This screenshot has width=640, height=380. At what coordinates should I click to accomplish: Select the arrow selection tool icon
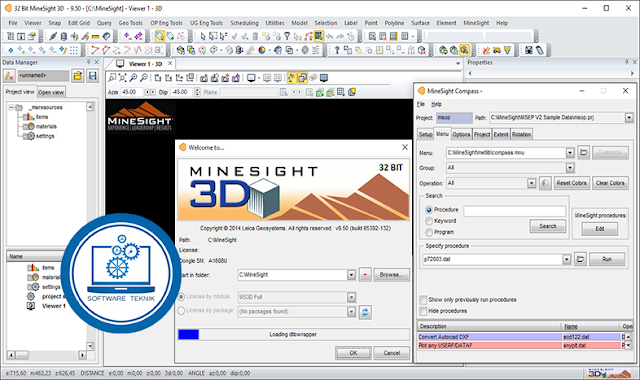[202, 36]
